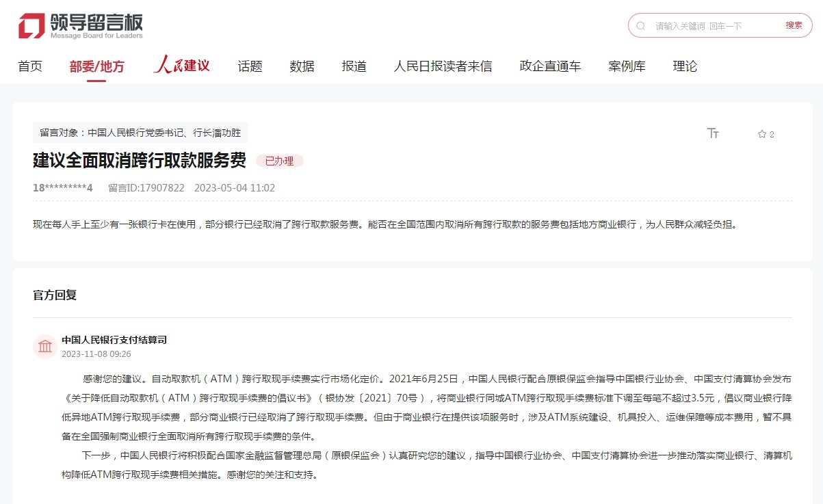Click the 已办理 status badge

click(x=279, y=161)
